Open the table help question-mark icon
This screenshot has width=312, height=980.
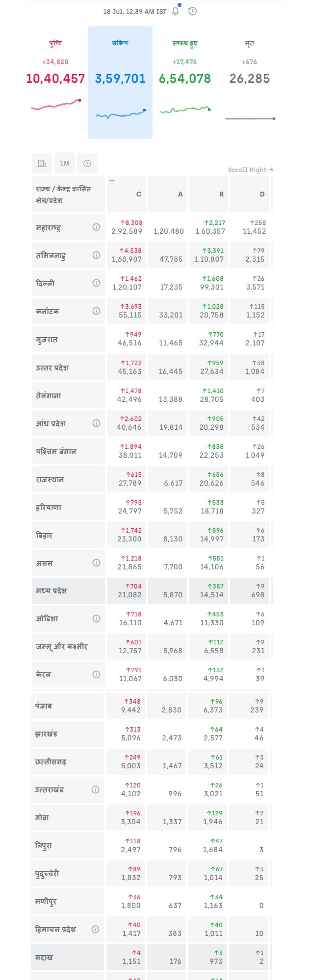[x=87, y=163]
